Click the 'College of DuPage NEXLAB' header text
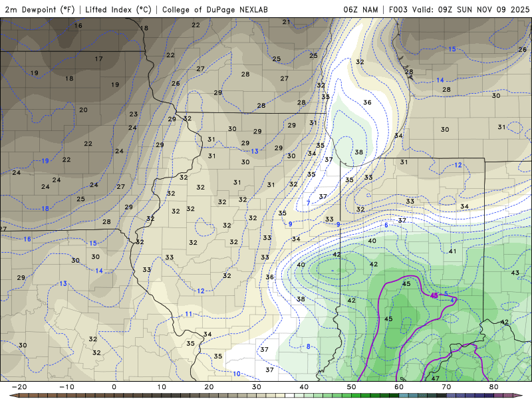 tap(215, 9)
